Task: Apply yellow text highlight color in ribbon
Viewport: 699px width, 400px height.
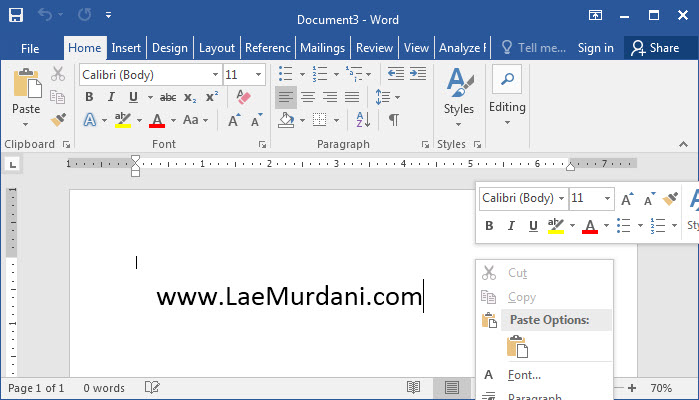Action: 123,120
